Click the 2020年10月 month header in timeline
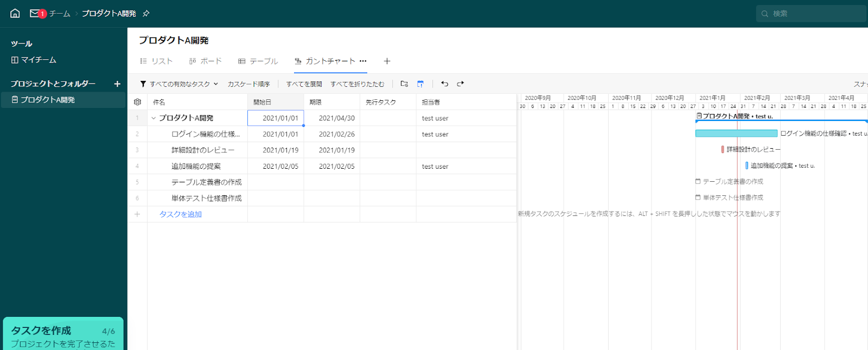This screenshot has height=350, width=868. point(582,98)
